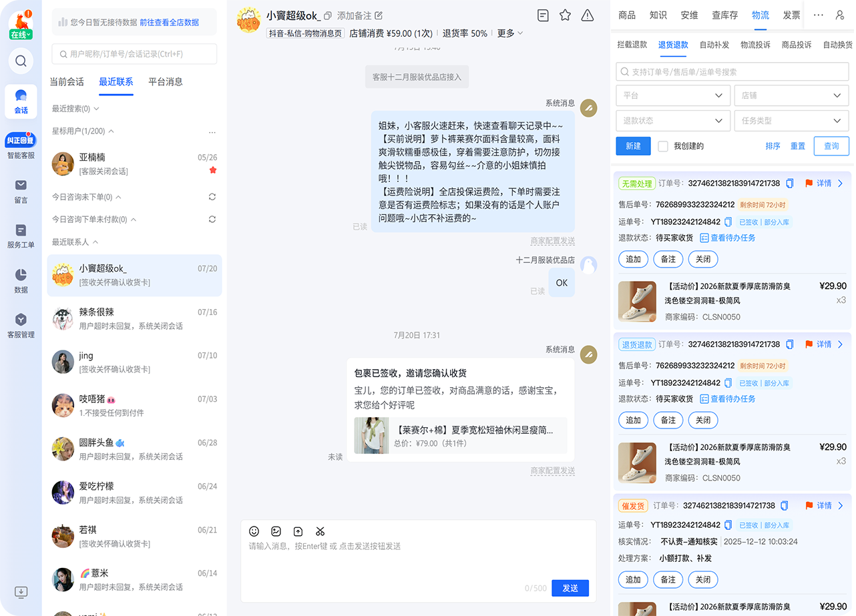Image resolution: width=856 pixels, height=616 pixels.
Task: Expand the 更多 dropdown in chat header
Action: pos(510,33)
